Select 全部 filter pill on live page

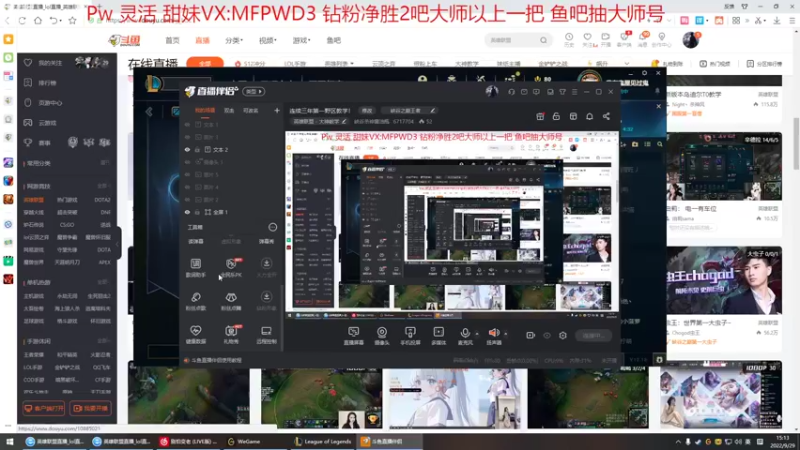tap(205, 64)
